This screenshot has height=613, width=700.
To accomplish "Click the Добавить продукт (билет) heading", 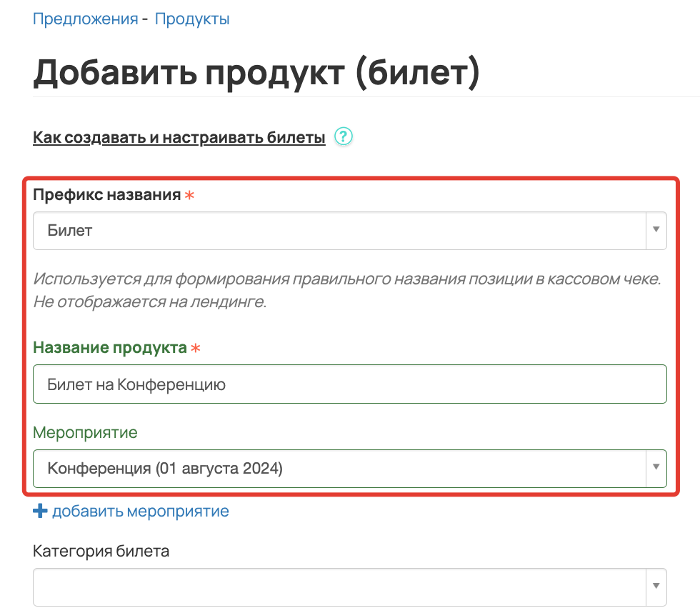I will coord(256,72).
